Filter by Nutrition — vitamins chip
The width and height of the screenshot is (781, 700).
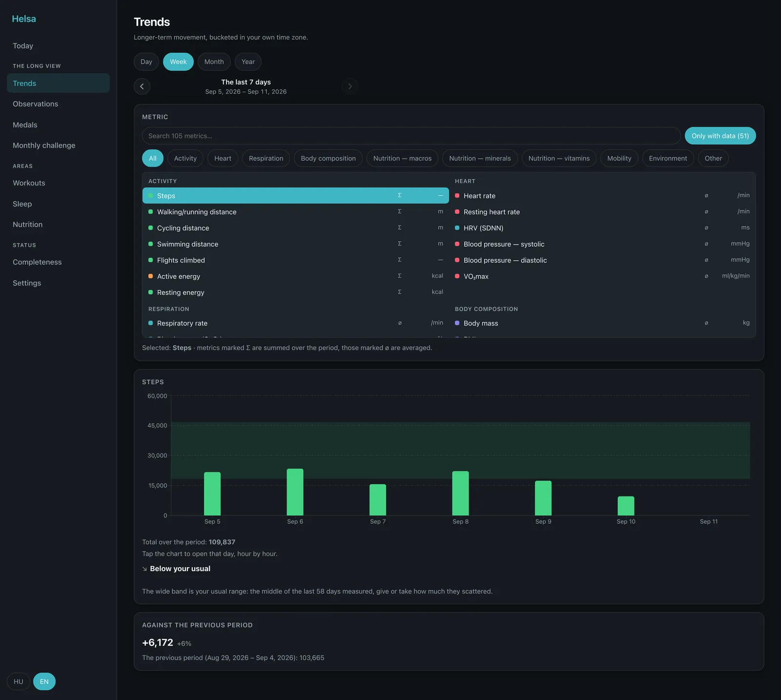(x=559, y=158)
